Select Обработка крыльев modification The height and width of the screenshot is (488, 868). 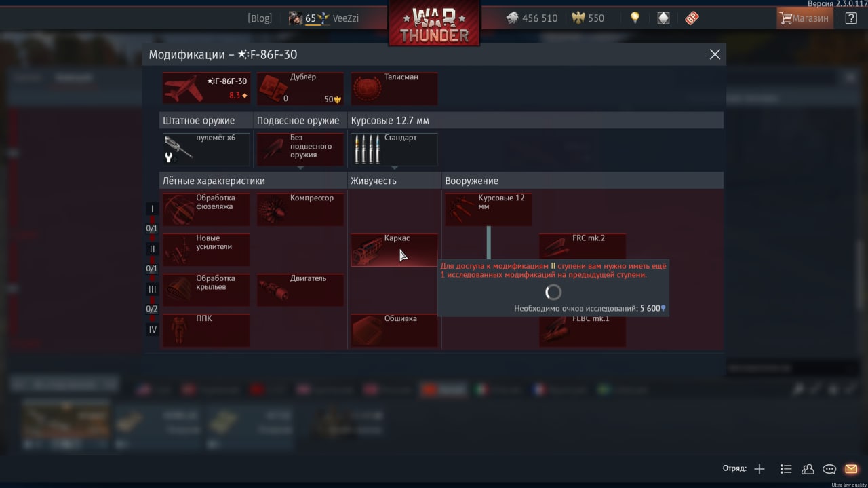coord(206,290)
